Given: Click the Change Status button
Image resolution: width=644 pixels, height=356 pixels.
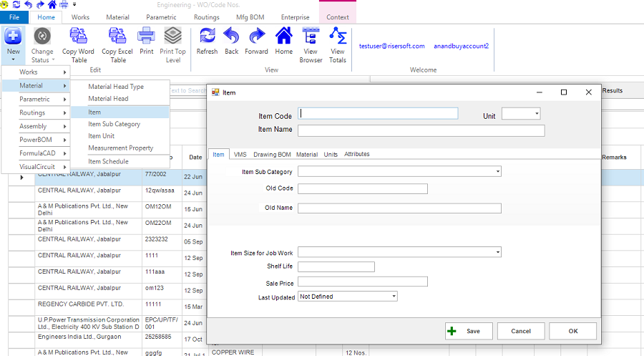Looking at the screenshot, I should (42, 37).
